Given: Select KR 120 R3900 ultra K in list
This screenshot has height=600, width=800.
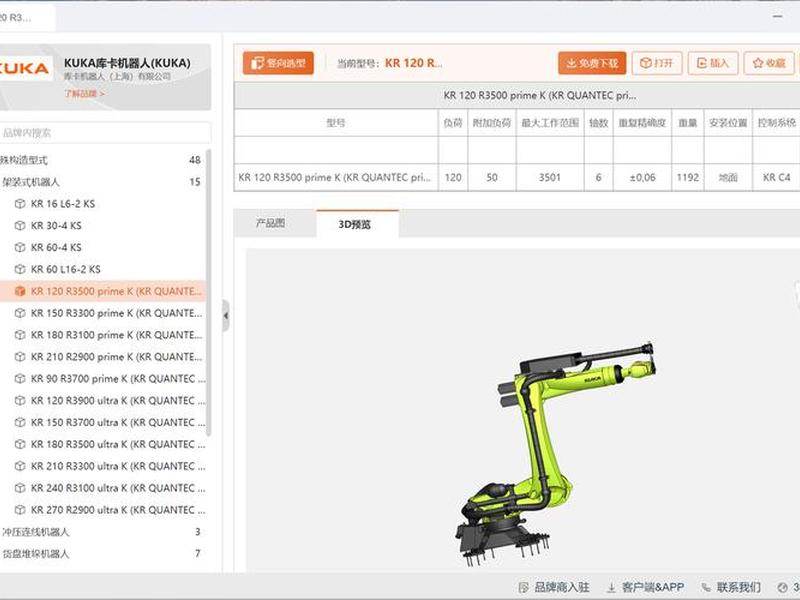Looking at the screenshot, I should coord(118,401).
